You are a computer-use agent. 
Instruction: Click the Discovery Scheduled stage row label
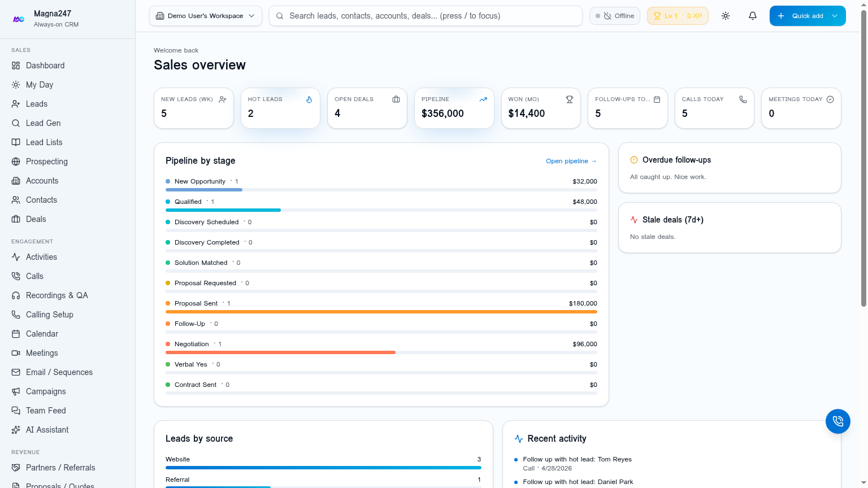click(207, 222)
